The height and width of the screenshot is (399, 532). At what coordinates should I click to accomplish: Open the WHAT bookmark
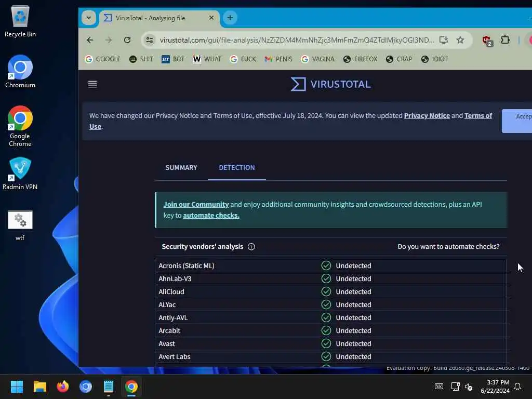coord(207,59)
